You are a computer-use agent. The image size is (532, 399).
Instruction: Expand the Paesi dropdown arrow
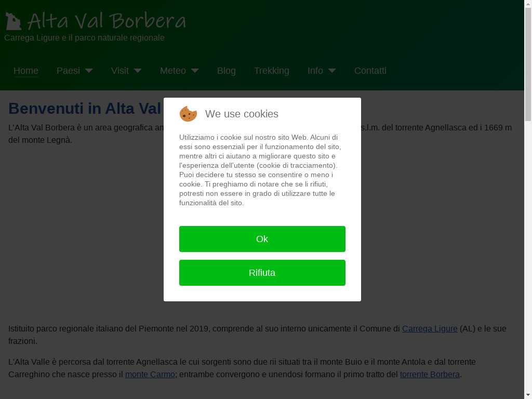tap(89, 71)
